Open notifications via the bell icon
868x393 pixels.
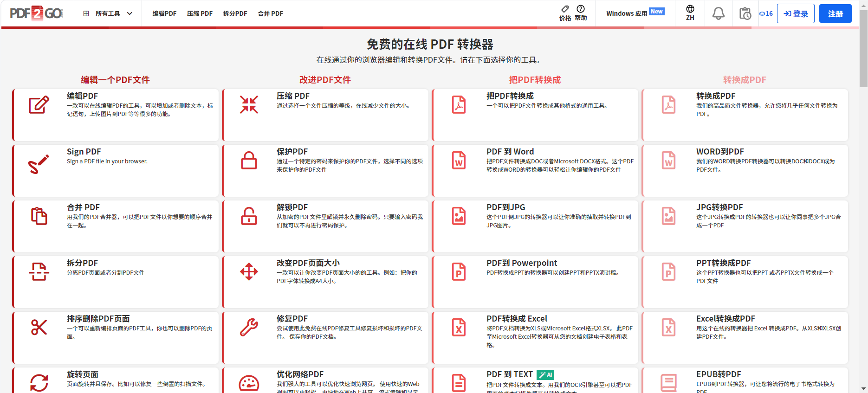(x=718, y=13)
